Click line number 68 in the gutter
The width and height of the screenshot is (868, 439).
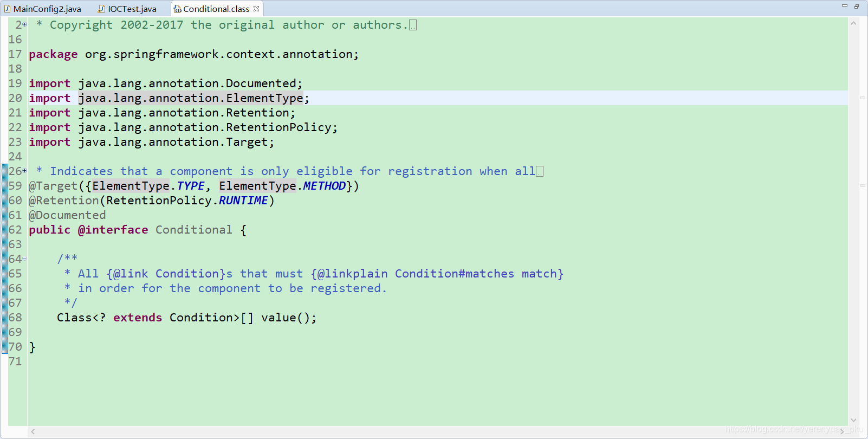pos(15,318)
